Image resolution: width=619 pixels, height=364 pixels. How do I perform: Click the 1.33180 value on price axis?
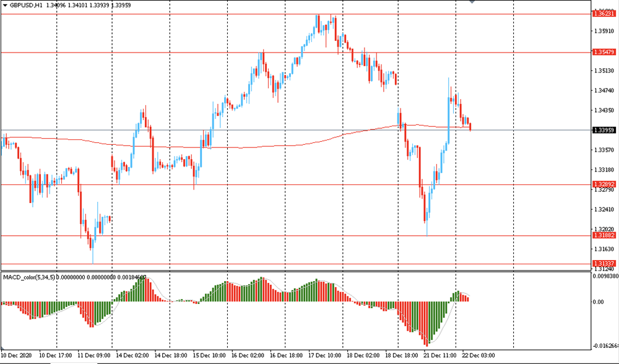pos(604,170)
